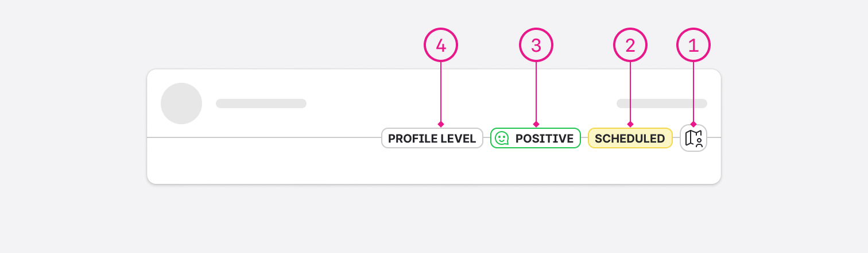Click the pink connector line under marker 4
Image resolution: width=868 pixels, height=253 pixels.
(441, 92)
